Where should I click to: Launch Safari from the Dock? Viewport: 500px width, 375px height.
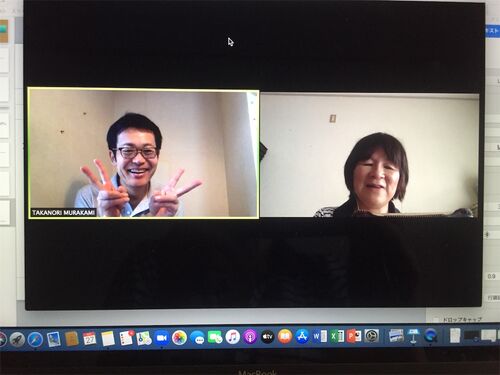tap(35, 339)
